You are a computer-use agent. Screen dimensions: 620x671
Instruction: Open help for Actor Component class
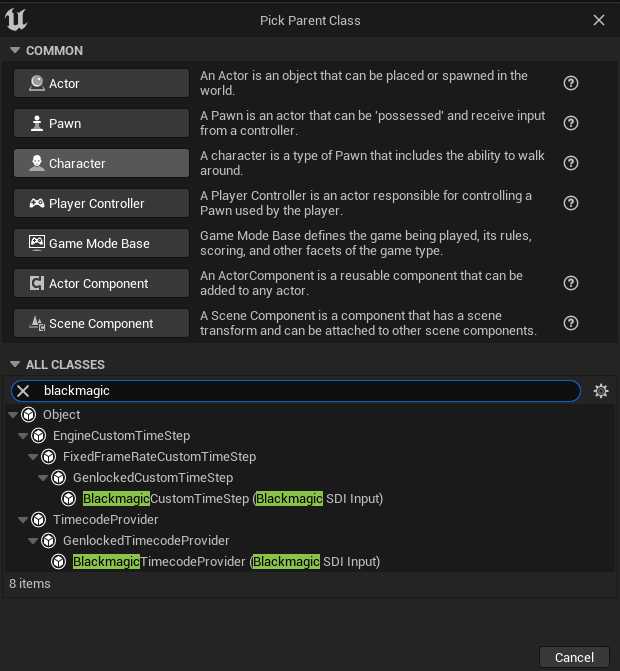571,283
